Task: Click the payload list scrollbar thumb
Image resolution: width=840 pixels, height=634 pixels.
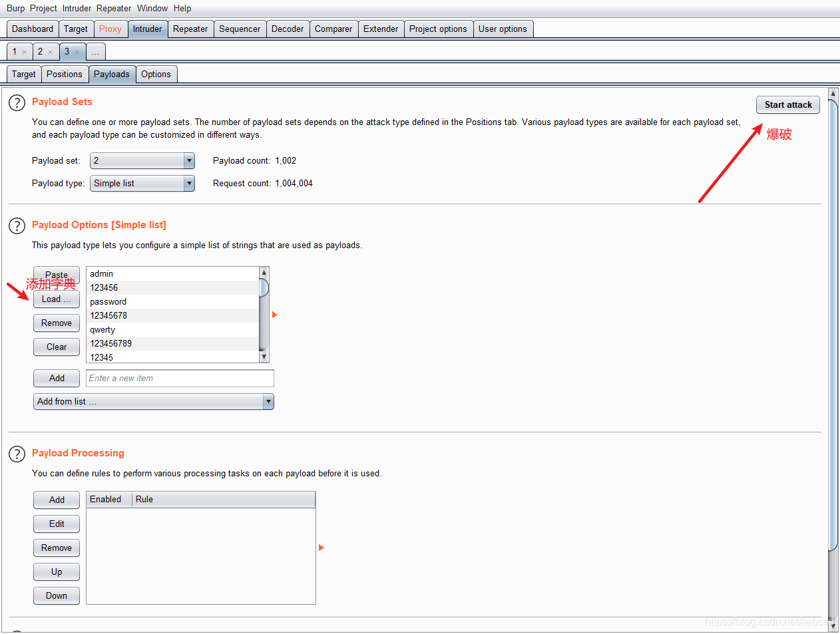Action: point(264,287)
